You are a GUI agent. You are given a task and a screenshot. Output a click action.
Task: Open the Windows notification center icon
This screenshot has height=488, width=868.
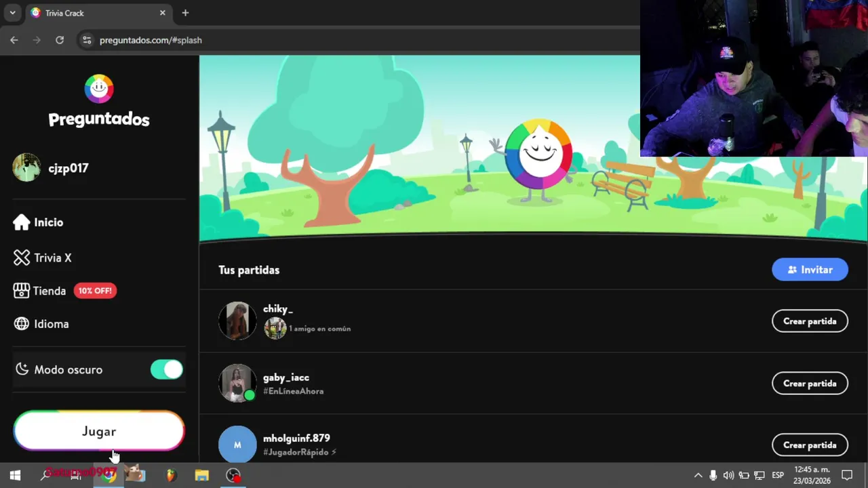847,475
